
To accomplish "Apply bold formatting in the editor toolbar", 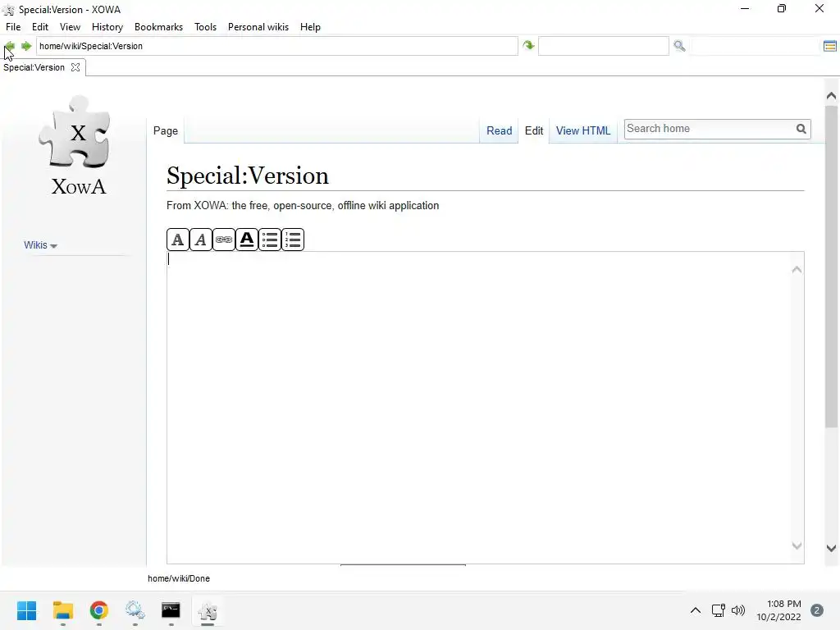I will [178, 240].
